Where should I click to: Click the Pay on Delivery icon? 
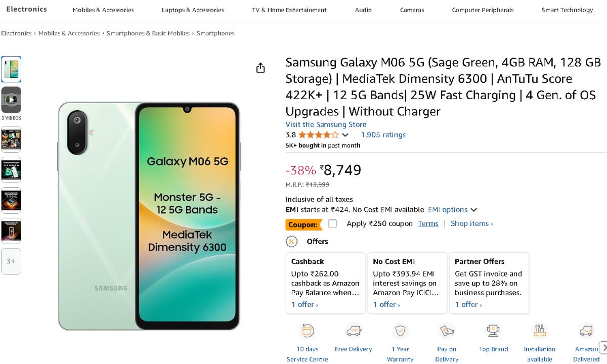[447, 331]
